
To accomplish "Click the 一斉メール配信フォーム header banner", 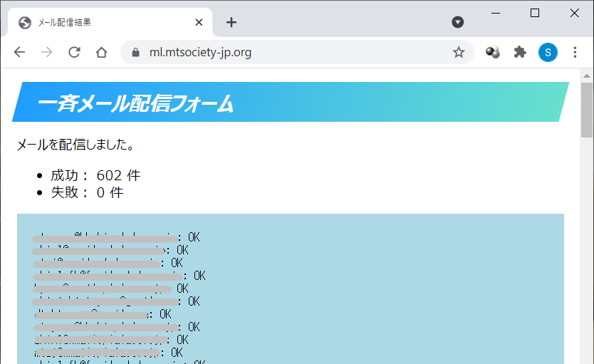I will point(291,103).
